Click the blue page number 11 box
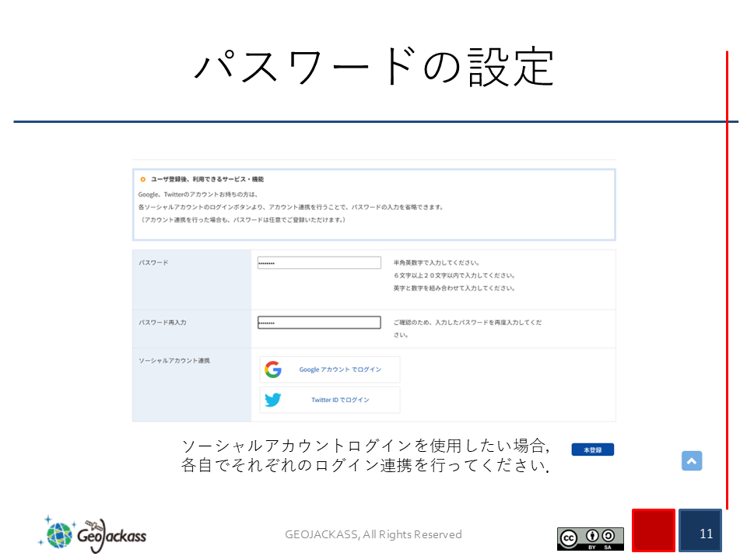 coord(700,530)
